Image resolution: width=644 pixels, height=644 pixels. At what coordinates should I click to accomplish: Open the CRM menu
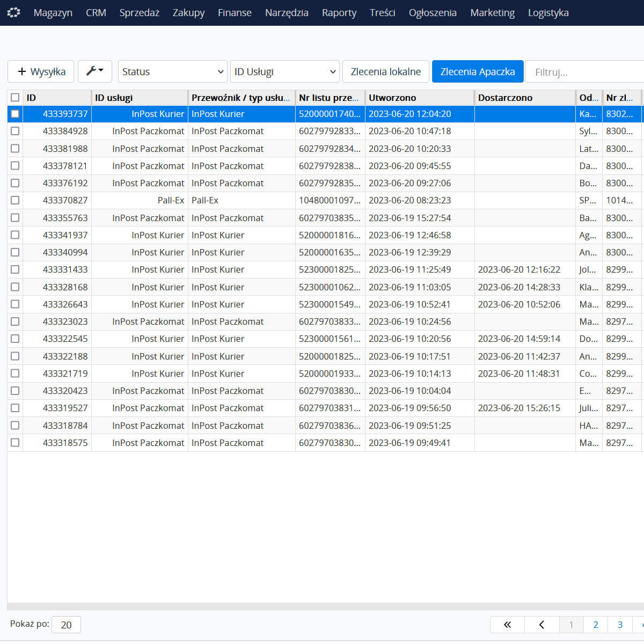[x=96, y=13]
